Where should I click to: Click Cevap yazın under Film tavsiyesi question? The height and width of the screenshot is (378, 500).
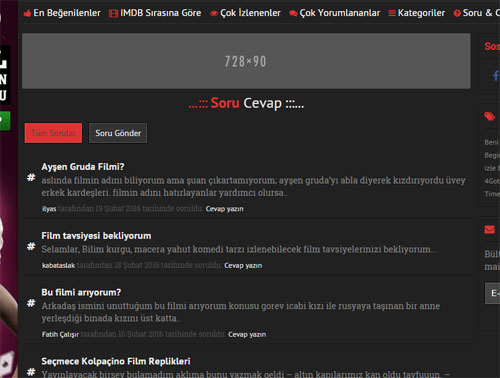tap(243, 266)
